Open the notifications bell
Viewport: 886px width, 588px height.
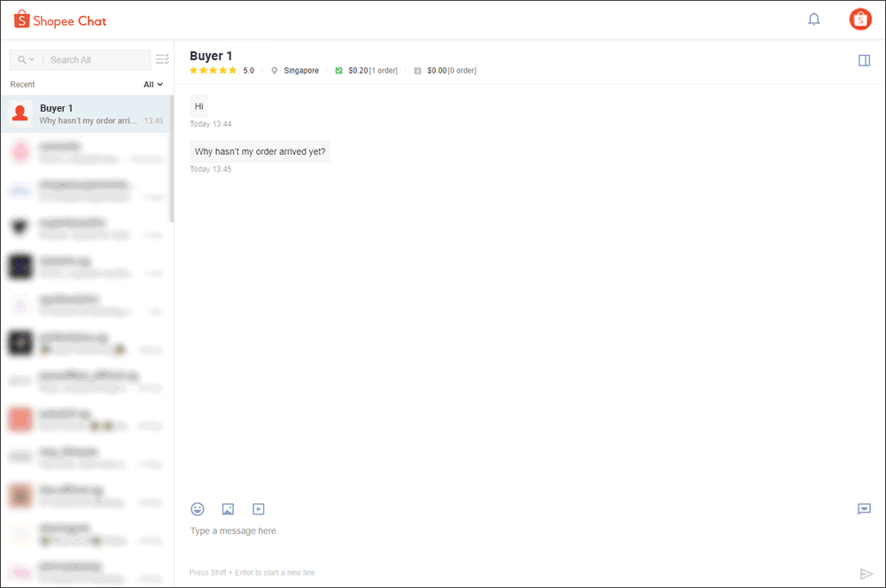pos(813,19)
